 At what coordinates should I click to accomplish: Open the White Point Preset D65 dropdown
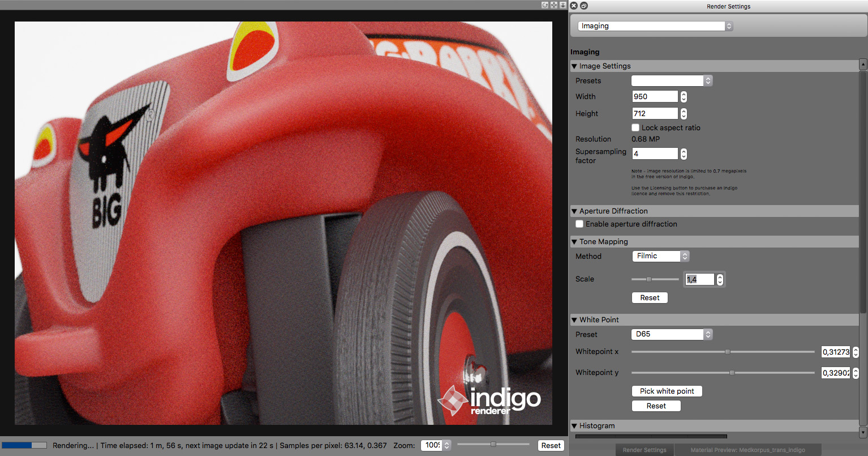pos(672,334)
